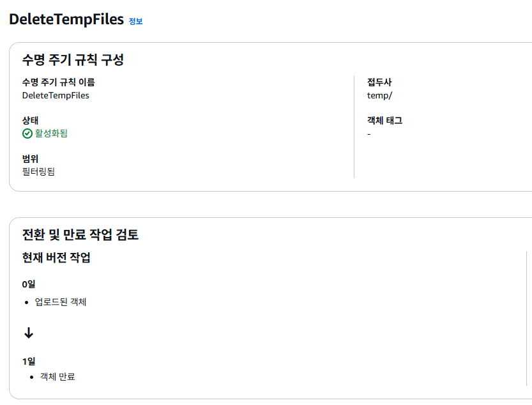Viewport: 532px width, 405px height.
Task: Click the 정보 info link beside the title
Action: click(135, 21)
